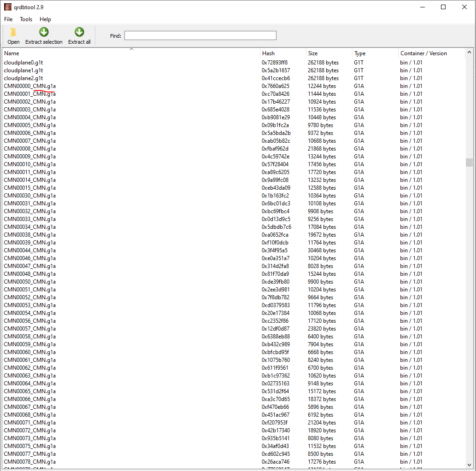This screenshot has height=471, width=476.
Task: Open the File menu
Action: pyautogui.click(x=8, y=19)
